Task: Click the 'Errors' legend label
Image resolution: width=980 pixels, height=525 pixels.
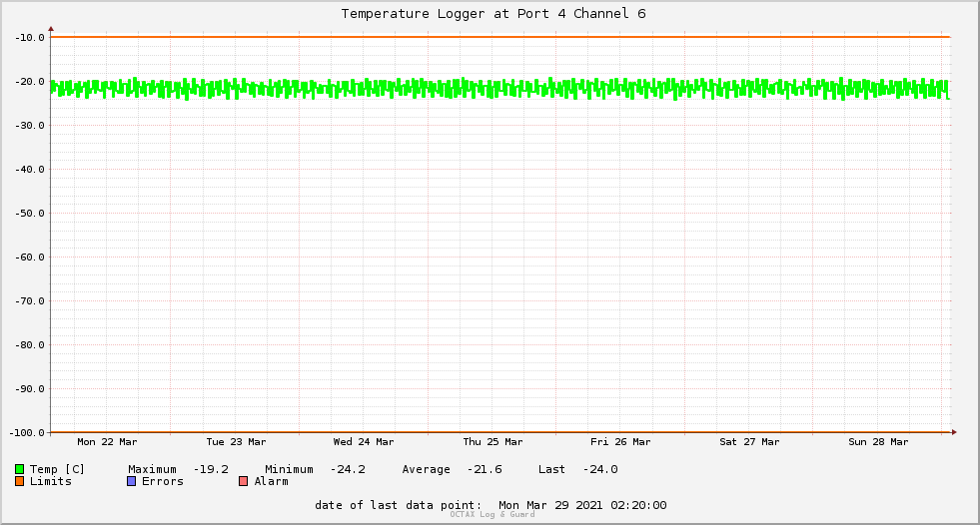Action: tap(163, 481)
